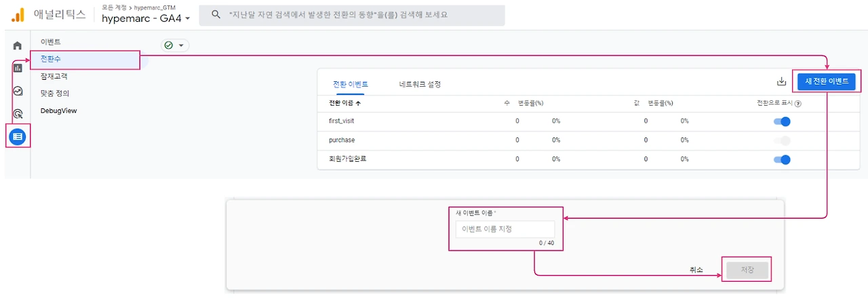Toggle the first_visit conversion switch
Image resolution: width=868 pixels, height=300 pixels.
[x=782, y=121]
